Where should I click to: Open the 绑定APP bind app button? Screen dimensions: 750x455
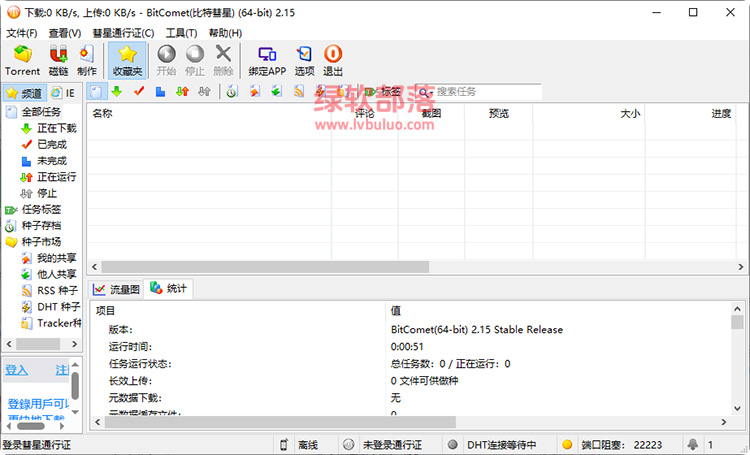[x=267, y=60]
